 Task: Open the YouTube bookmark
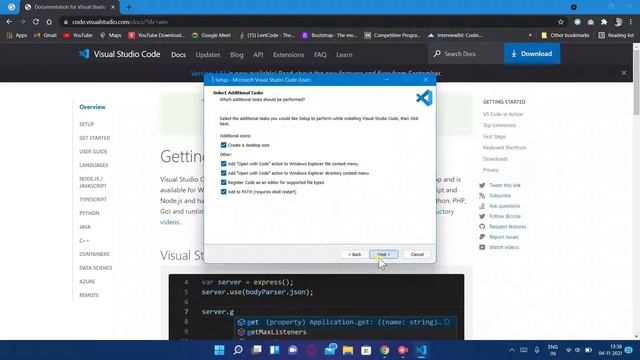(78, 36)
